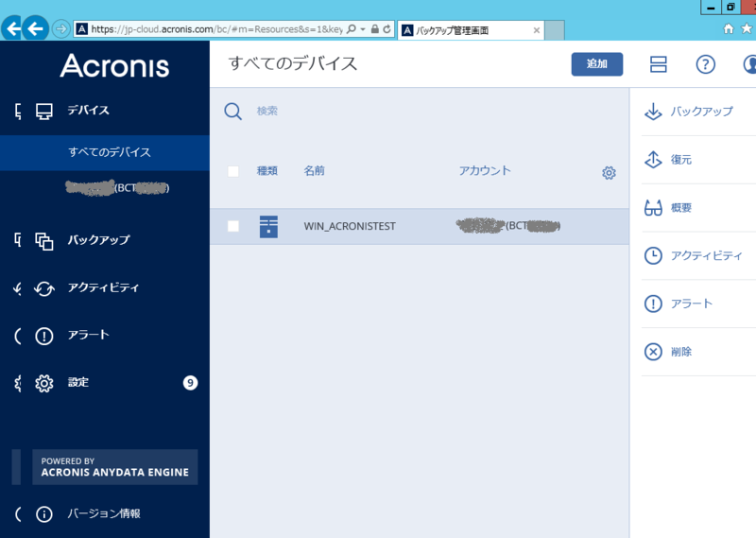Close the バックアップ管理画面 tab

(x=537, y=30)
